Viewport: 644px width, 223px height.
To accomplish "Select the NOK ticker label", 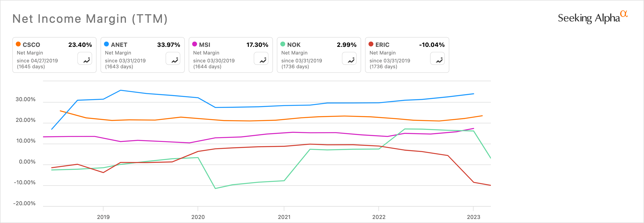I will (x=294, y=45).
